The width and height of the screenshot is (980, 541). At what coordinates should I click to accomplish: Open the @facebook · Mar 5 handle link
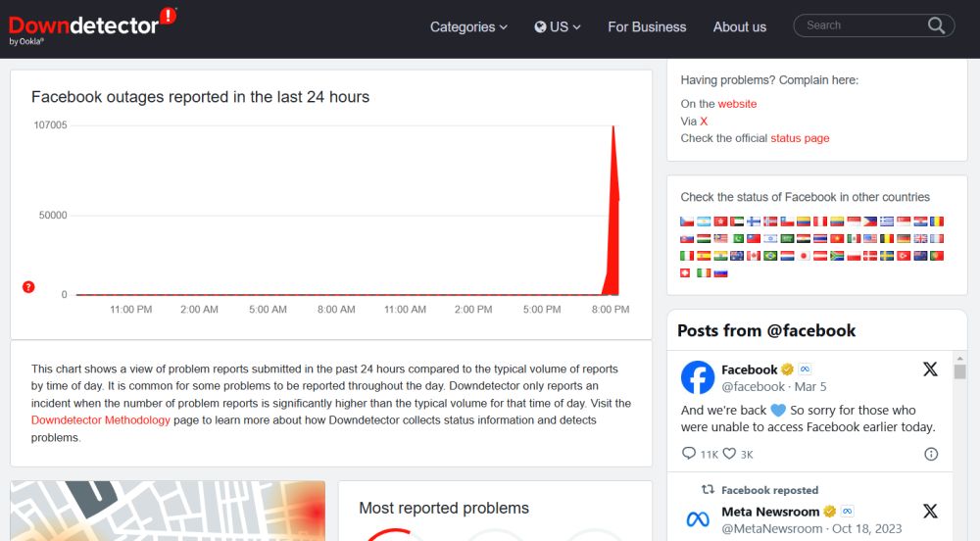(774, 387)
